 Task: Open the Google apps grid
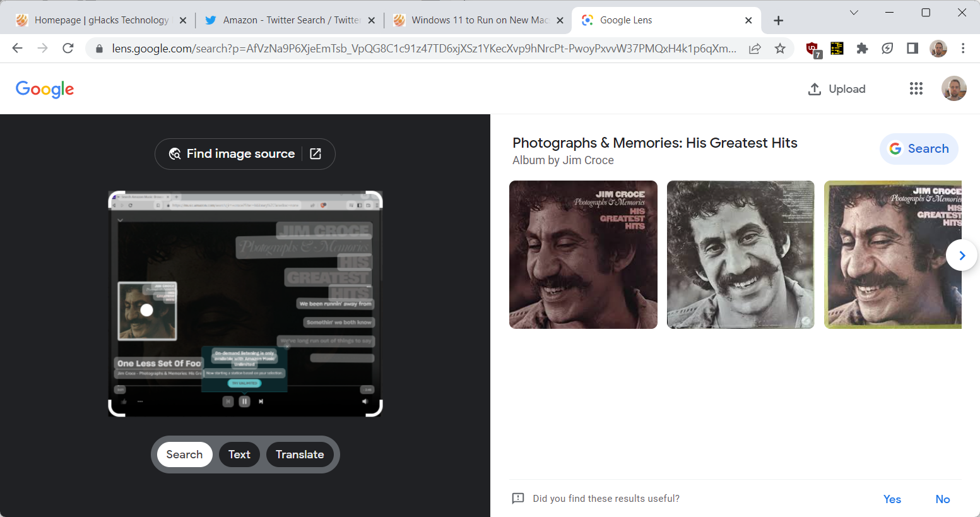pyautogui.click(x=916, y=89)
